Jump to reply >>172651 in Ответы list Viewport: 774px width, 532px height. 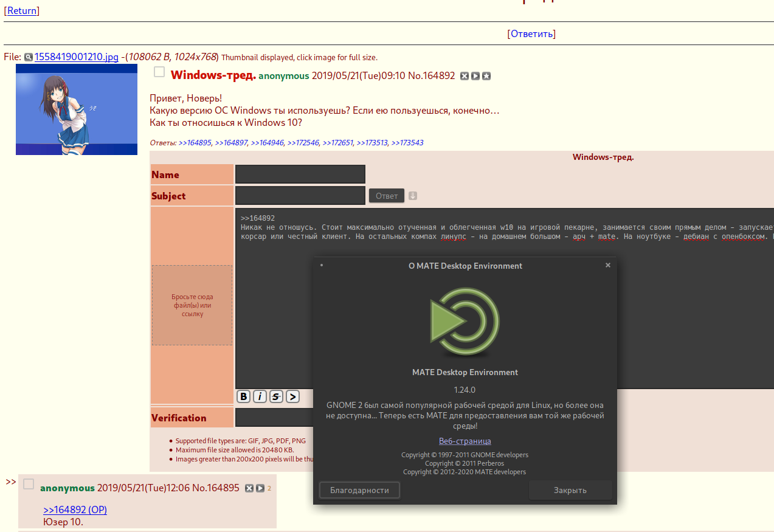[x=337, y=143]
